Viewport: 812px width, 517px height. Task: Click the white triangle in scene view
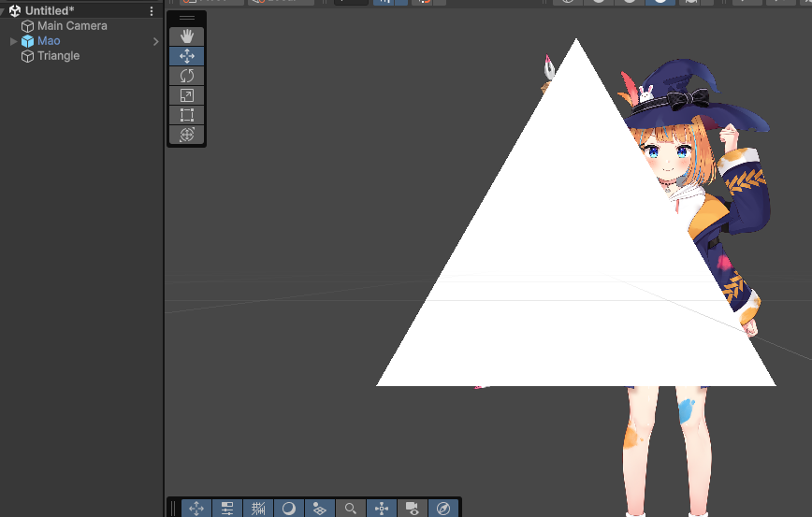[x=561, y=280]
